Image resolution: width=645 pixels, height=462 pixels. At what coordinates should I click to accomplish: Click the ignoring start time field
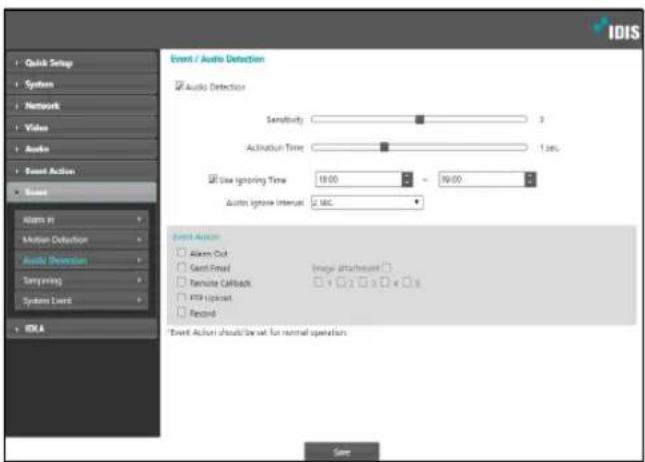tap(358, 179)
